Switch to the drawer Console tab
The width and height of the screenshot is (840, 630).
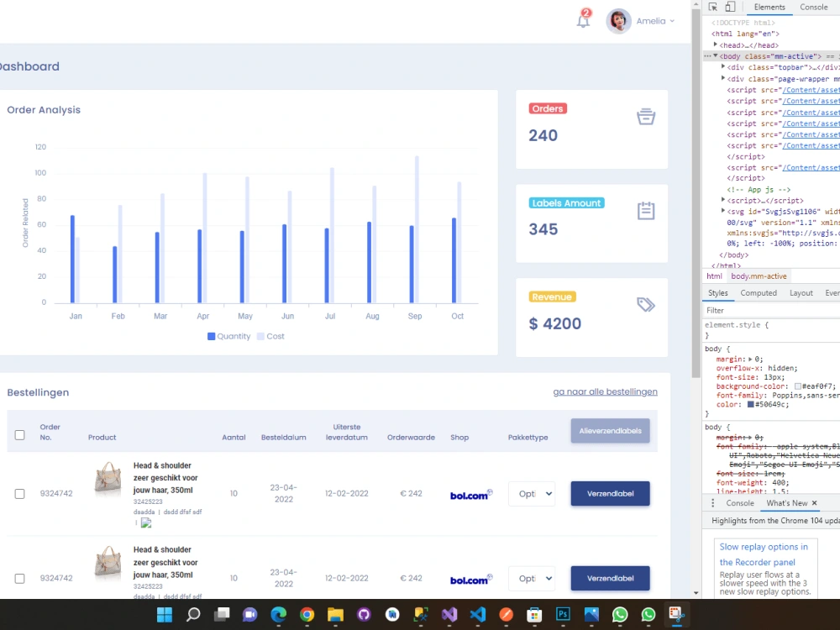740,503
